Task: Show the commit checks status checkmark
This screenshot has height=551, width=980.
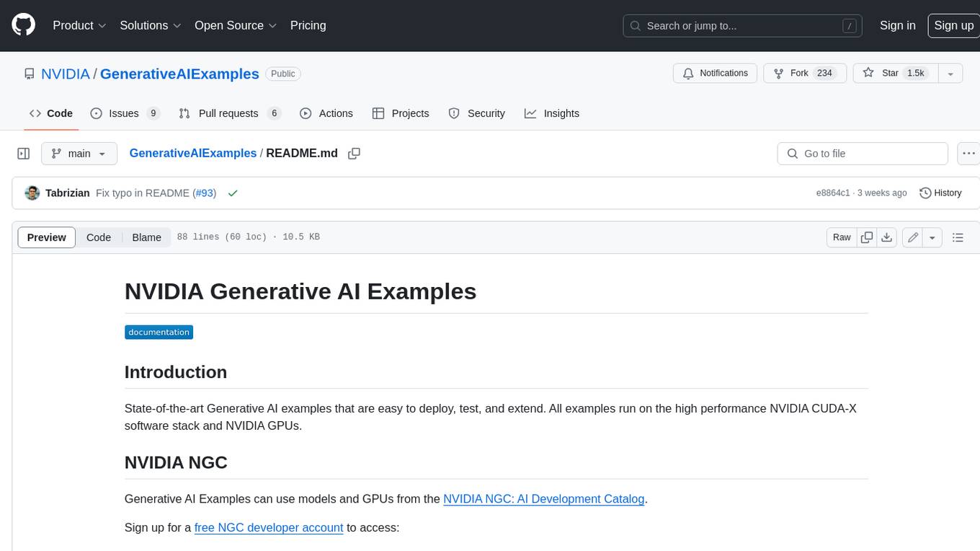Action: (x=232, y=193)
